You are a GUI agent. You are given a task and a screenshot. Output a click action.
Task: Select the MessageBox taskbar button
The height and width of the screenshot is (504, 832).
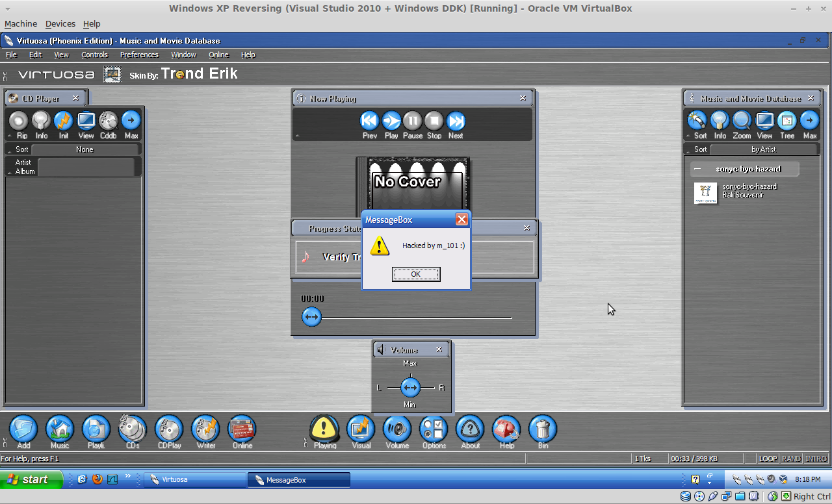[x=299, y=480]
